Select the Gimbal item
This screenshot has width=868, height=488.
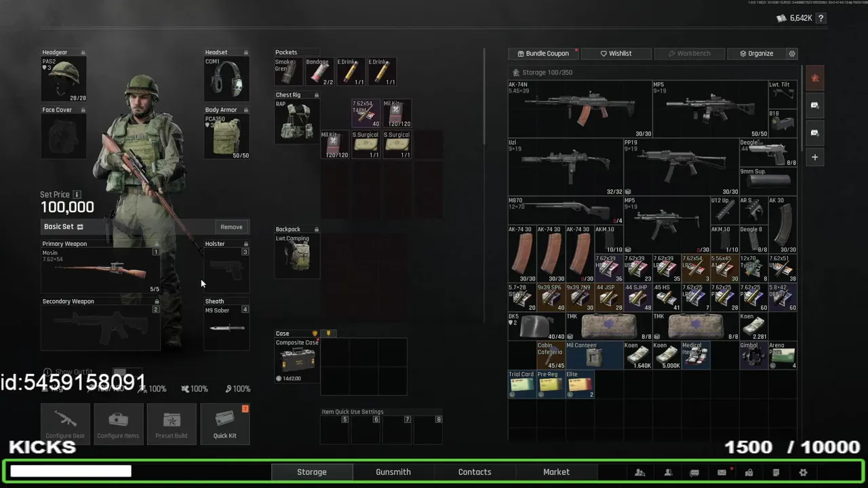(x=753, y=355)
